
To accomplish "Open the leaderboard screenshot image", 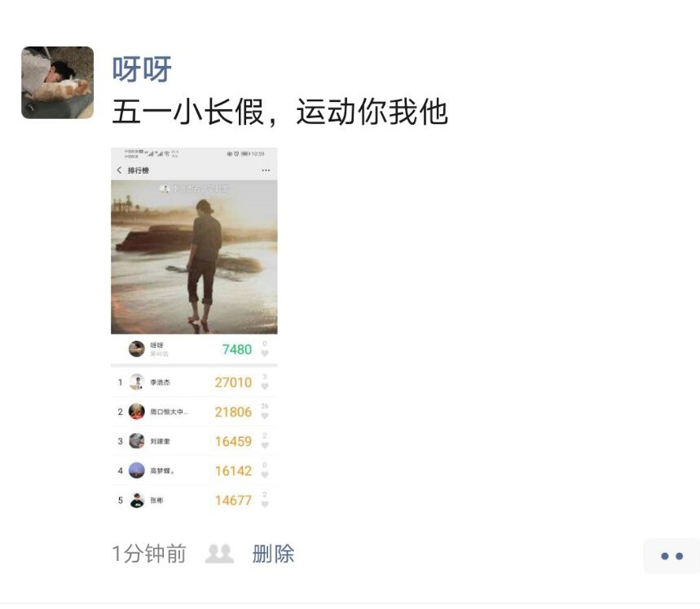I will [194, 330].
